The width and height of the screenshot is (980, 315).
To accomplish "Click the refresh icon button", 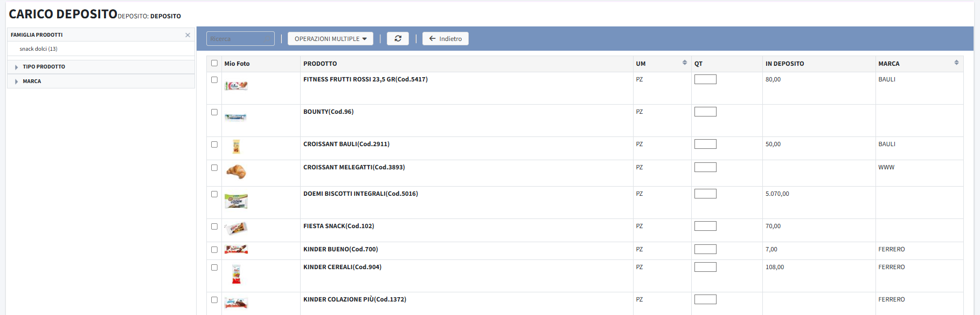I will pos(398,39).
